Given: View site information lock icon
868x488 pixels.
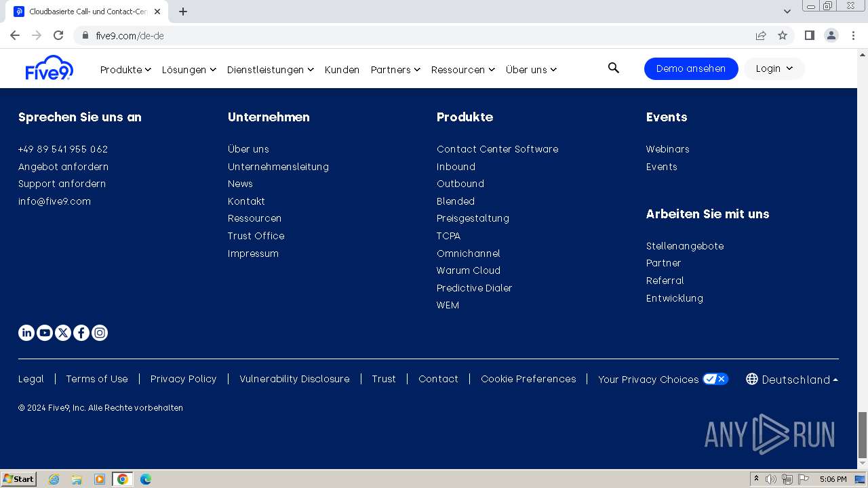Looking at the screenshot, I should pyautogui.click(x=85, y=35).
